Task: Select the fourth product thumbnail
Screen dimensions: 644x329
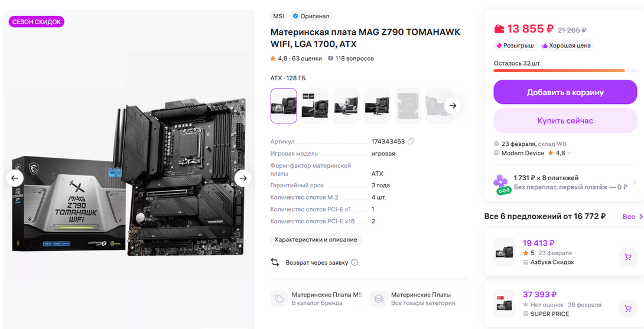Action: [377, 106]
